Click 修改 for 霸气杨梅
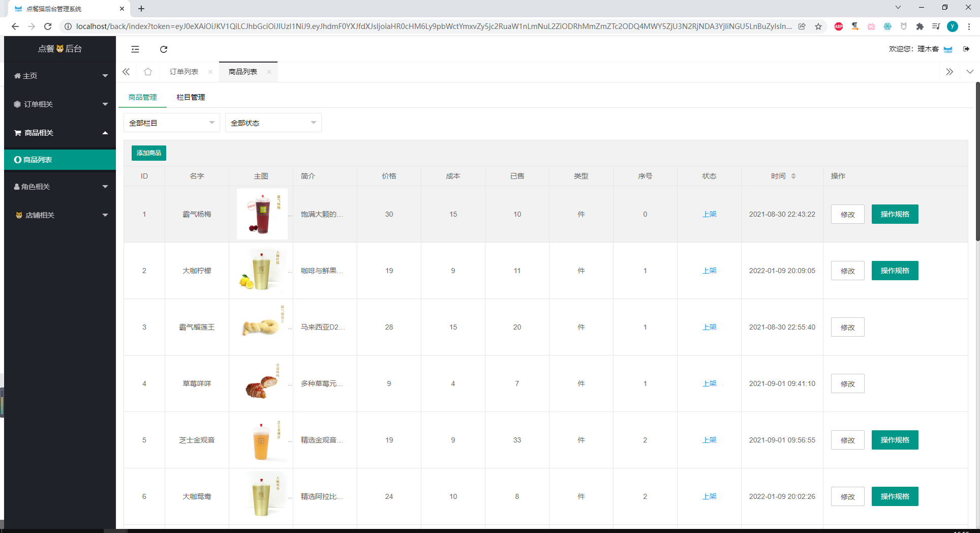 pos(848,215)
